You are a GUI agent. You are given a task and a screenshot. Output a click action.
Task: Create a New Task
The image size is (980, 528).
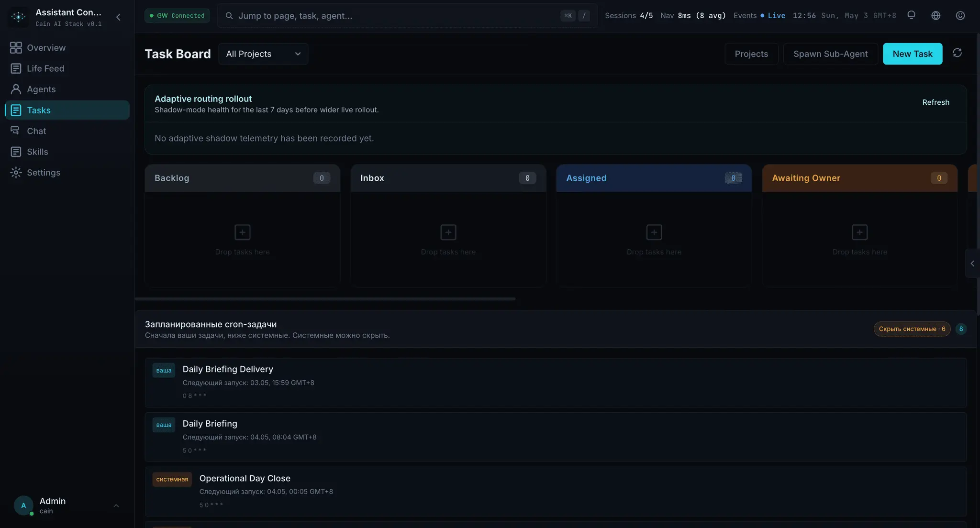click(913, 54)
